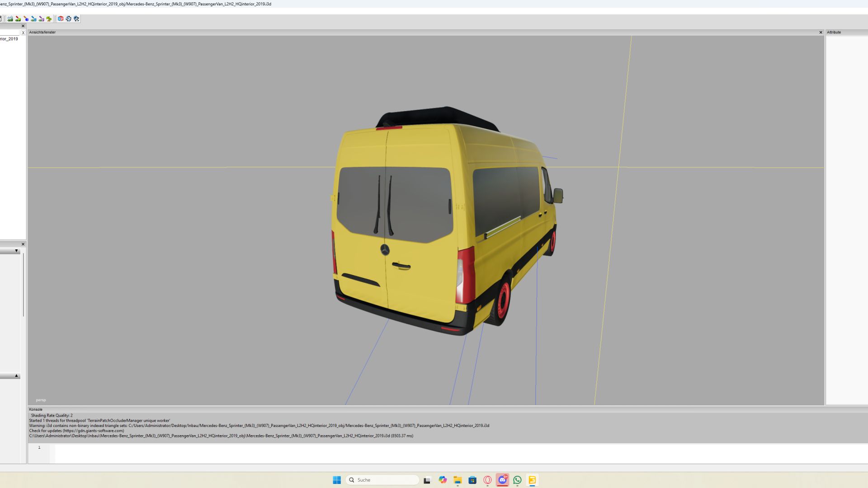Click the red and blue AB cube icon

point(61,19)
